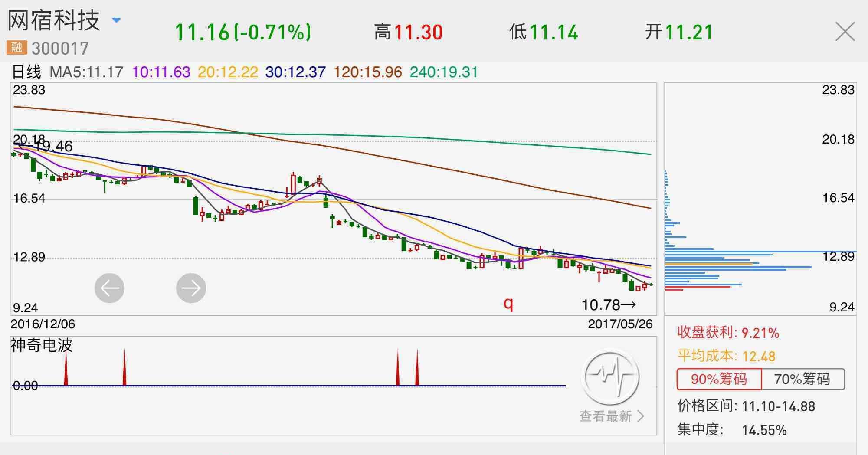Click the MA5:11.17 indicator value

pos(87,72)
